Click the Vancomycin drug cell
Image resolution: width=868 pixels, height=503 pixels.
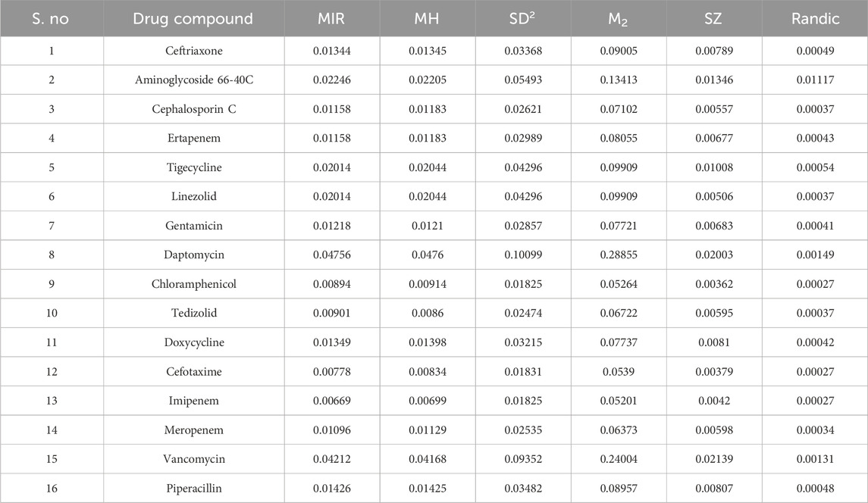(x=193, y=459)
